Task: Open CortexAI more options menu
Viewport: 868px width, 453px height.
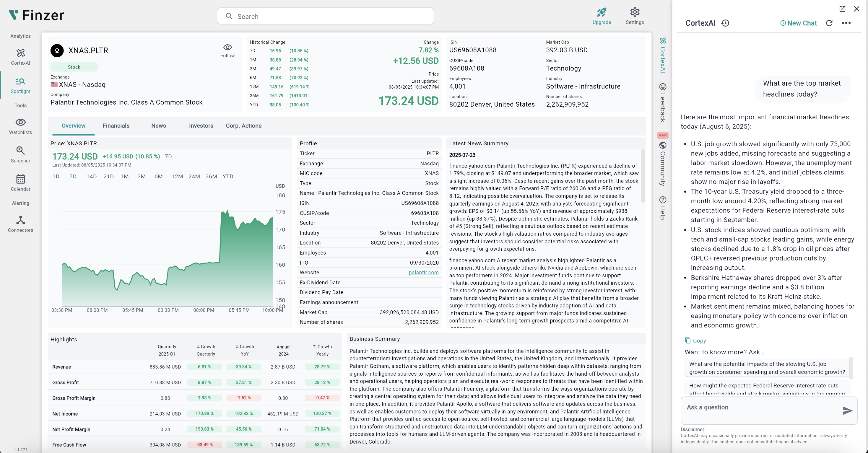Action: point(846,23)
